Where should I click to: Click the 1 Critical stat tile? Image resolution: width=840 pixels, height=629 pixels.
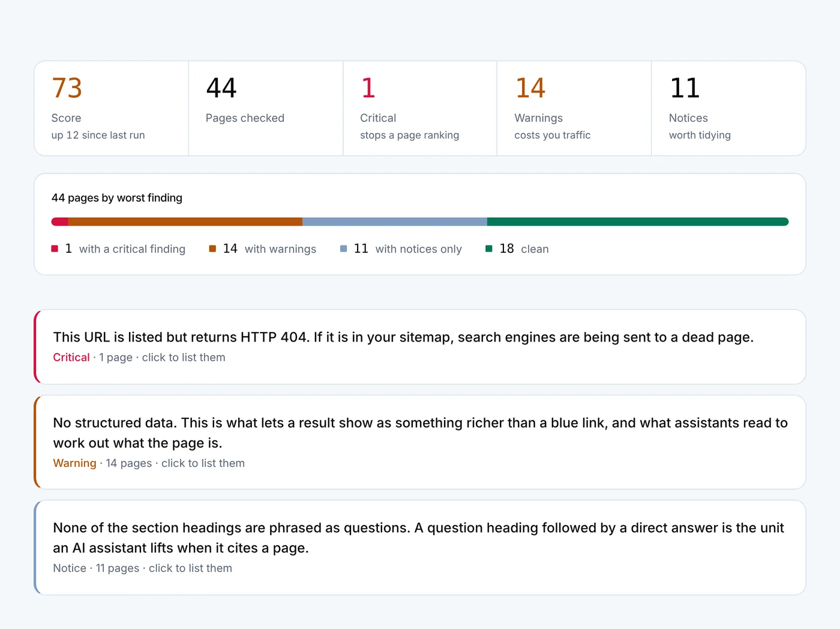pyautogui.click(x=420, y=108)
